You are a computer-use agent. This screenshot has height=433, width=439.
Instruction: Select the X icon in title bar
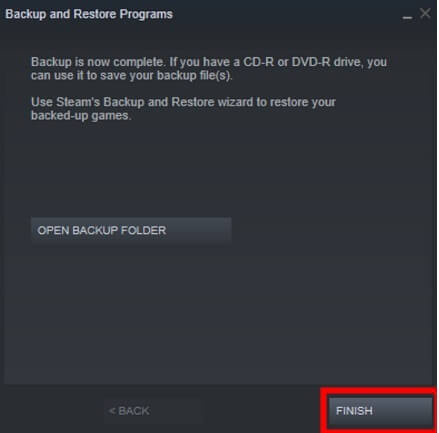point(425,13)
